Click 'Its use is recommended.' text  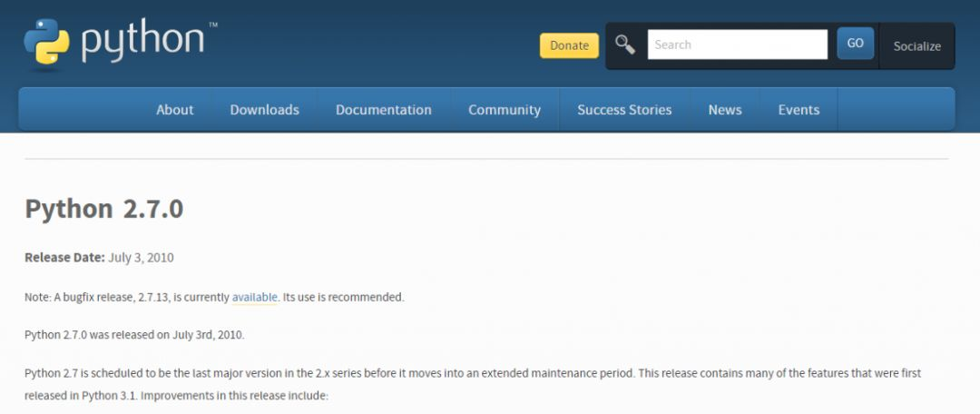(344, 298)
